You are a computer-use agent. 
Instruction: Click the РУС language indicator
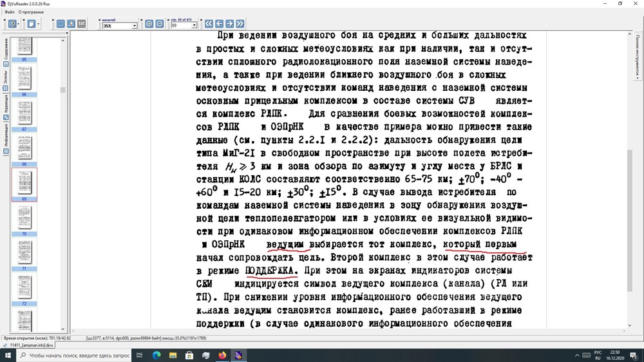click(x=598, y=352)
